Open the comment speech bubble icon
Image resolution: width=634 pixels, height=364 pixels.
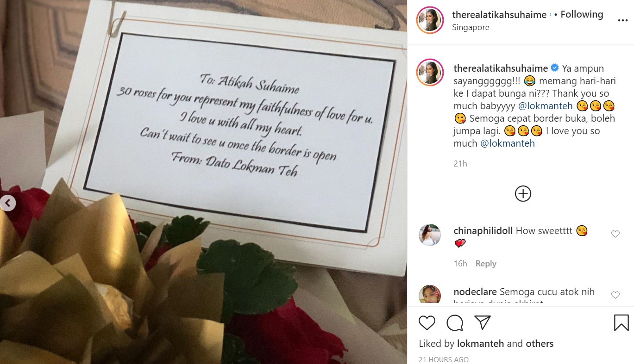pyautogui.click(x=455, y=322)
